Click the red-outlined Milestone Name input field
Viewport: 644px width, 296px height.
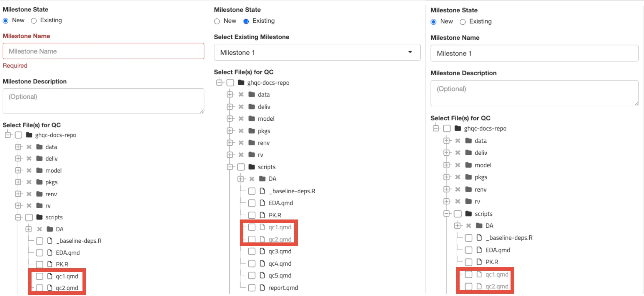tap(103, 51)
